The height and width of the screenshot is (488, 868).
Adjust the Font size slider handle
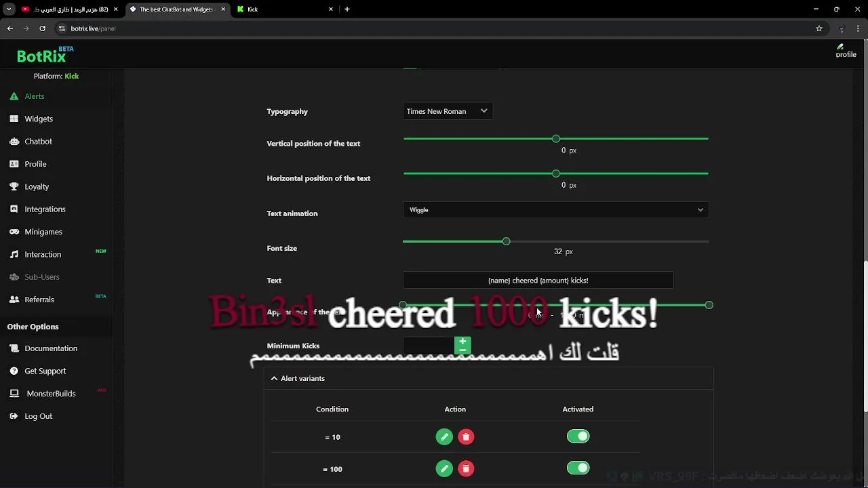(x=506, y=241)
